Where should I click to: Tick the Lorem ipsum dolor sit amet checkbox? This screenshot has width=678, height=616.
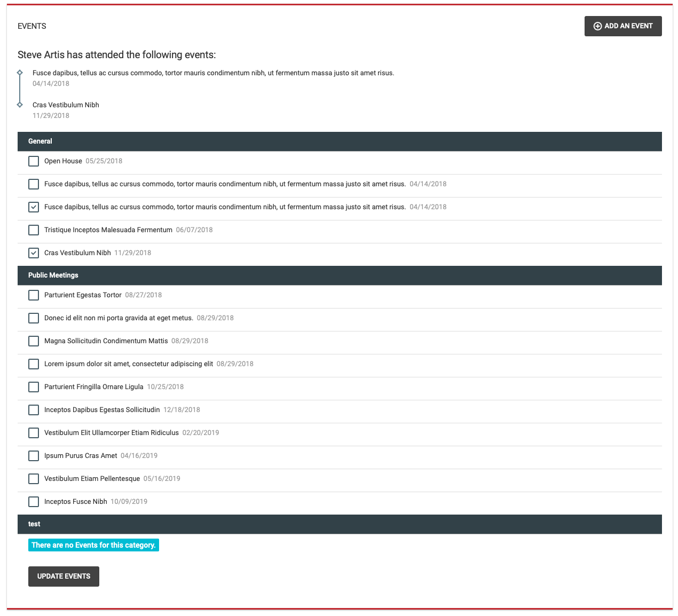[x=34, y=364]
